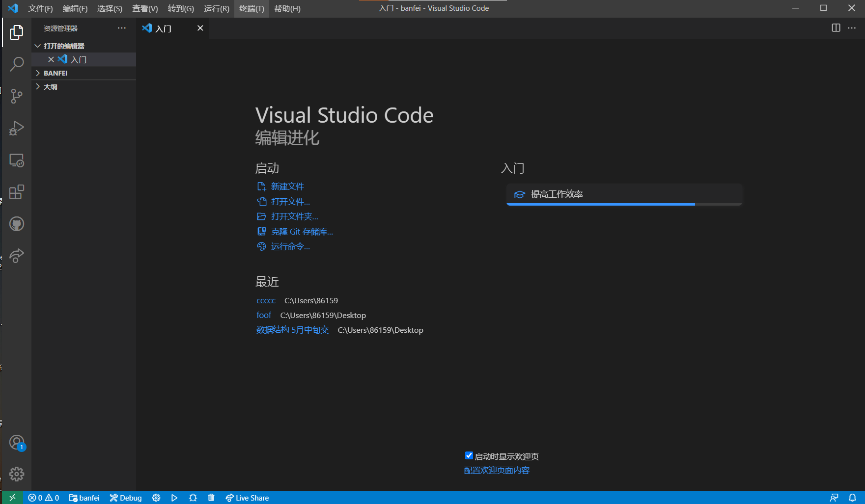
Task: Open the 克隆 Git 存储库 link
Action: pyautogui.click(x=302, y=231)
